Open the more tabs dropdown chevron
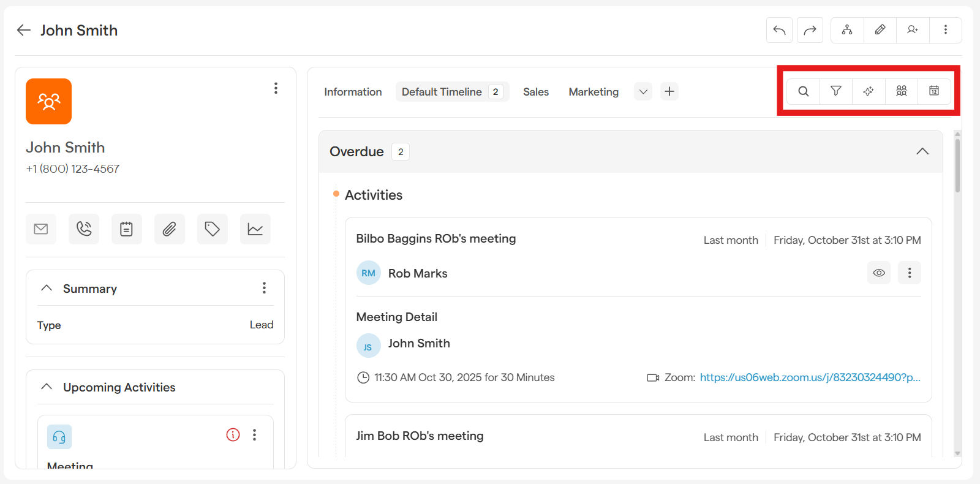 [643, 92]
